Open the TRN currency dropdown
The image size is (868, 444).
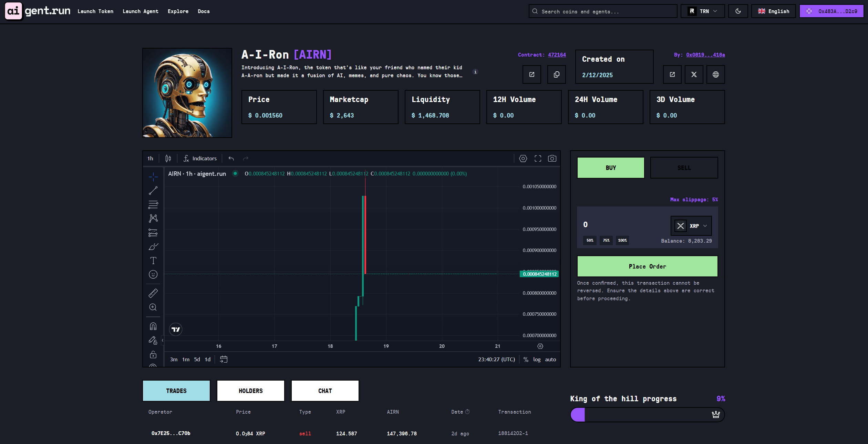(x=703, y=11)
